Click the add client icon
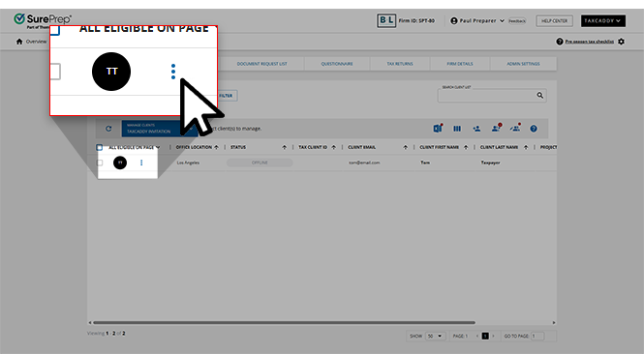Image resolution: width=644 pixels, height=354 pixels. click(476, 129)
